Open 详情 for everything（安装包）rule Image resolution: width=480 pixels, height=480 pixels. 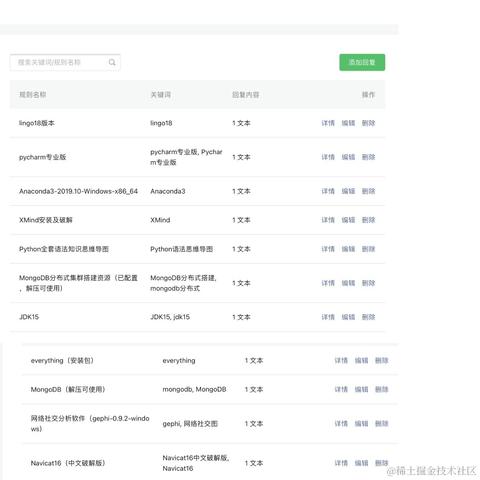341,360
